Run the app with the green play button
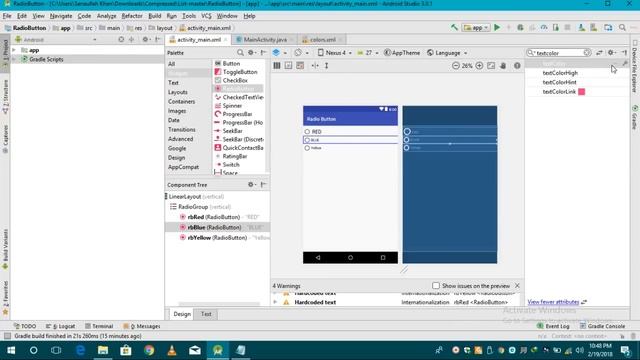Screen dimensions: 640x360 point(497,28)
